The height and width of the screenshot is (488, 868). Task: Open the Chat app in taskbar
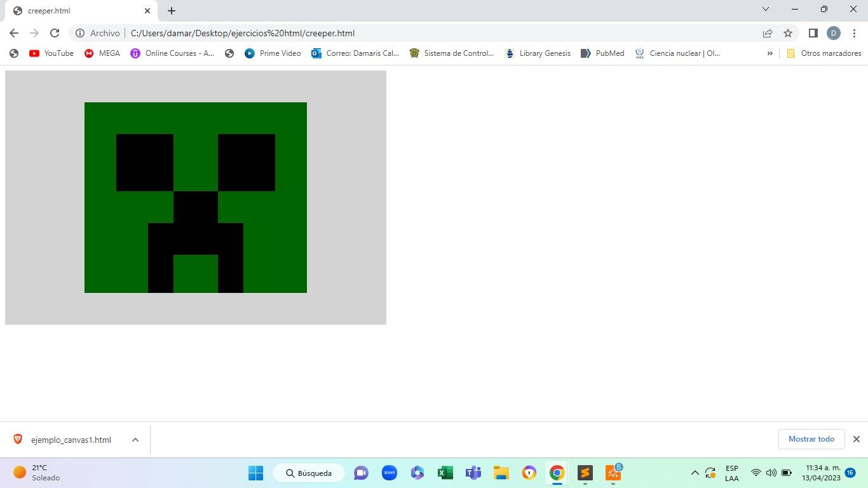[x=361, y=473]
